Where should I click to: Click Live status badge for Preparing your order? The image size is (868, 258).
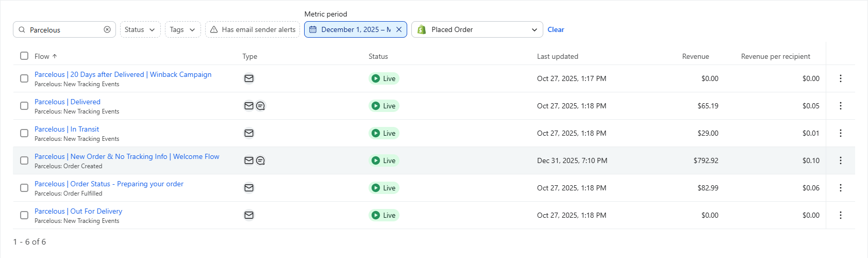(x=384, y=188)
